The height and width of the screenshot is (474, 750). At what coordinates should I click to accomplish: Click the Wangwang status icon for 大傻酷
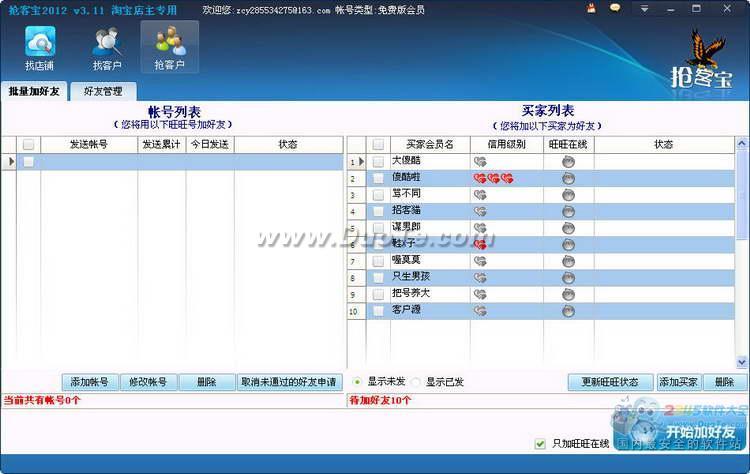(568, 162)
